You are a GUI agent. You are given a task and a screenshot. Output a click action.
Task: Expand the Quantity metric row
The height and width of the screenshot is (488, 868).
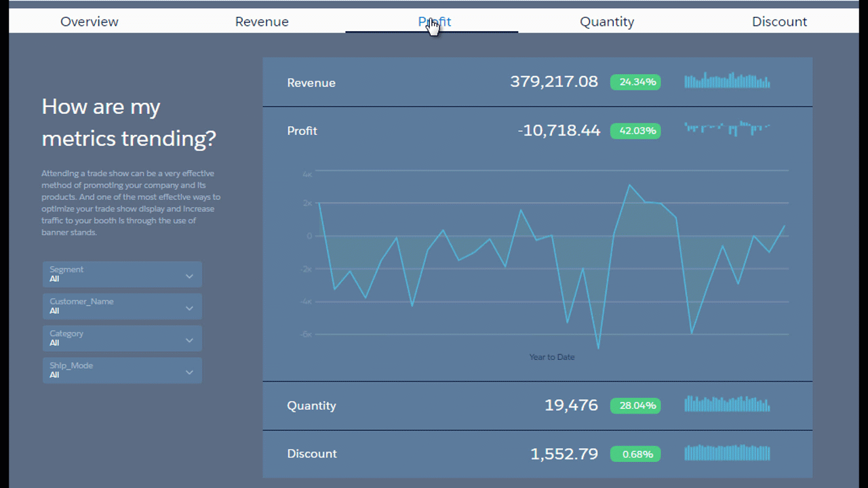tap(311, 406)
